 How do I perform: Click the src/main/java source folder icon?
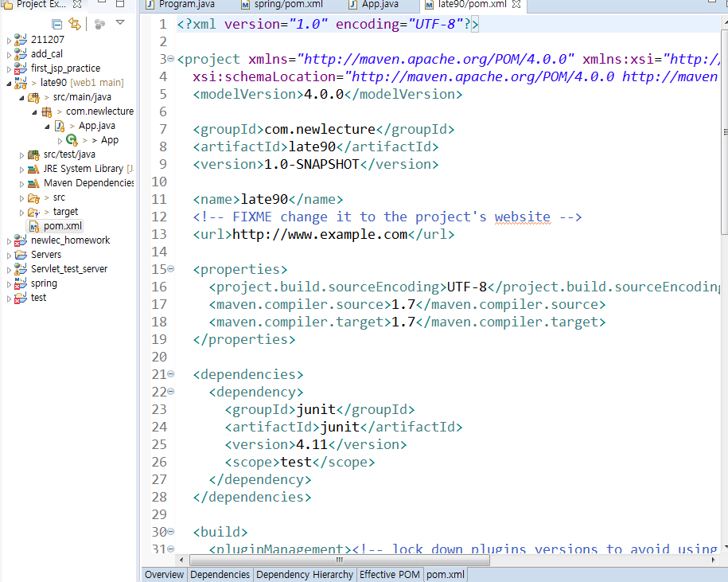(33, 97)
